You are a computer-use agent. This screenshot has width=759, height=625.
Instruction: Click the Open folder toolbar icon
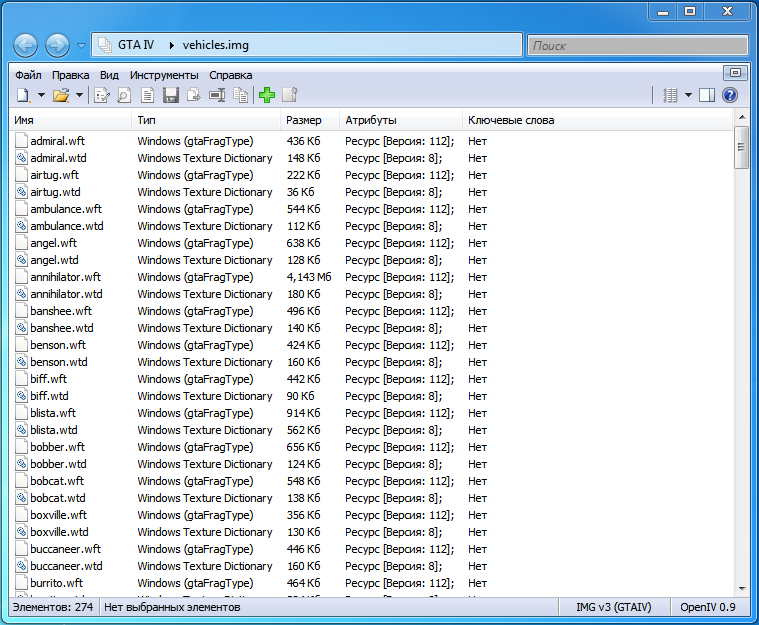tap(61, 95)
